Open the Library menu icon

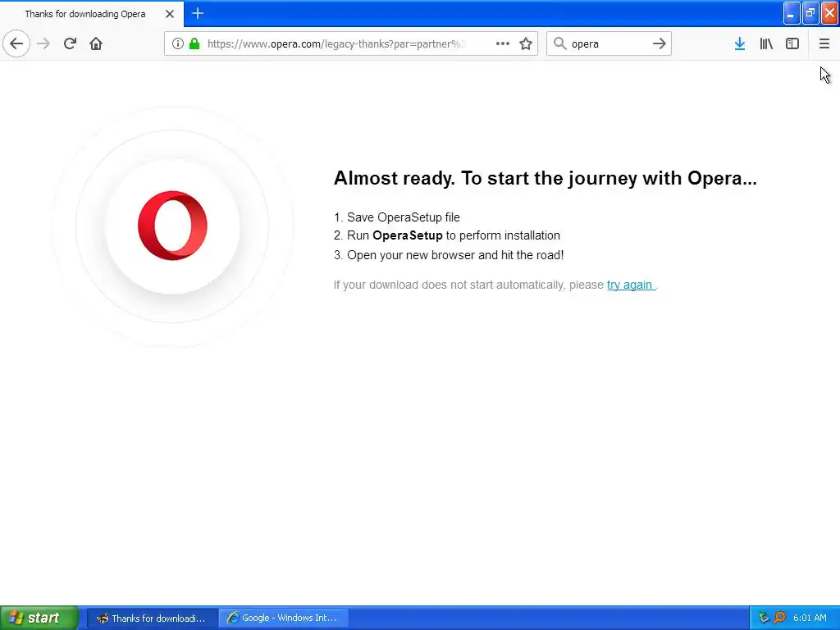pos(766,43)
